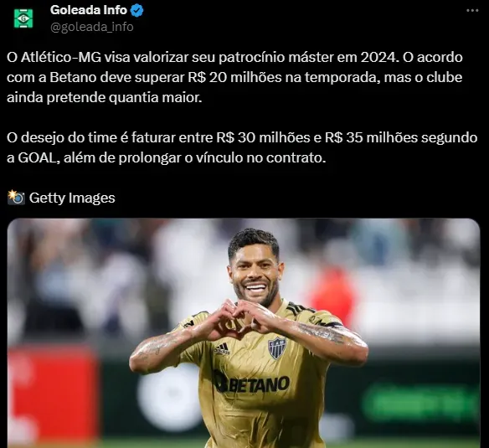
Task: Click the paragraph mentioning R$ 30 milhões
Action: (242, 147)
